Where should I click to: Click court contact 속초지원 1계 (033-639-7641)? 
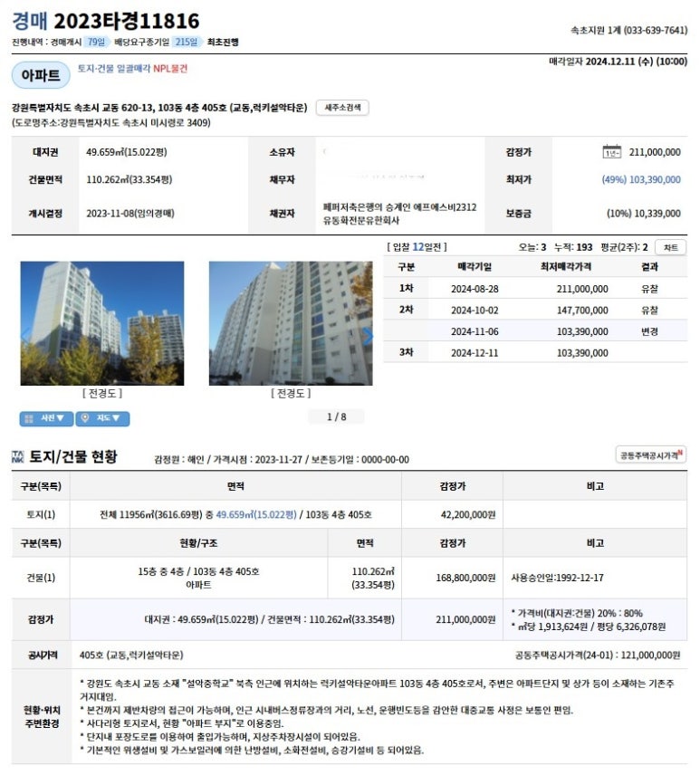[628, 31]
